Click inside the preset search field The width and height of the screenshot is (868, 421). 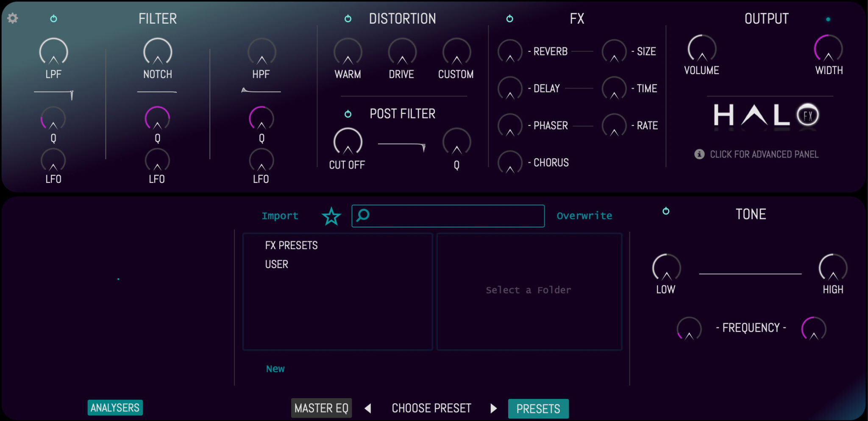point(448,216)
